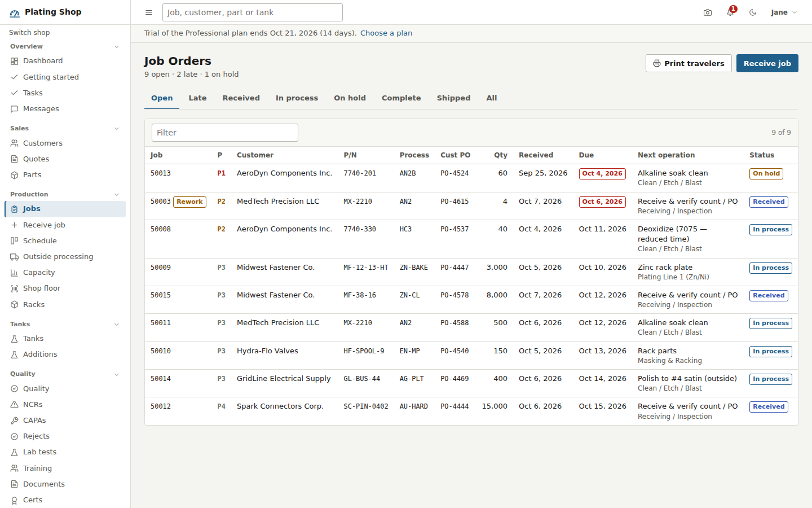
Task: Focus the Filter input box
Action: 224,133
